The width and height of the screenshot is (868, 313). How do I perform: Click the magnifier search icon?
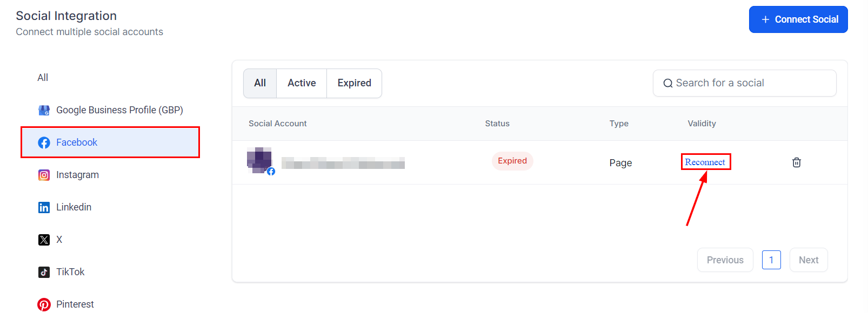(x=668, y=83)
